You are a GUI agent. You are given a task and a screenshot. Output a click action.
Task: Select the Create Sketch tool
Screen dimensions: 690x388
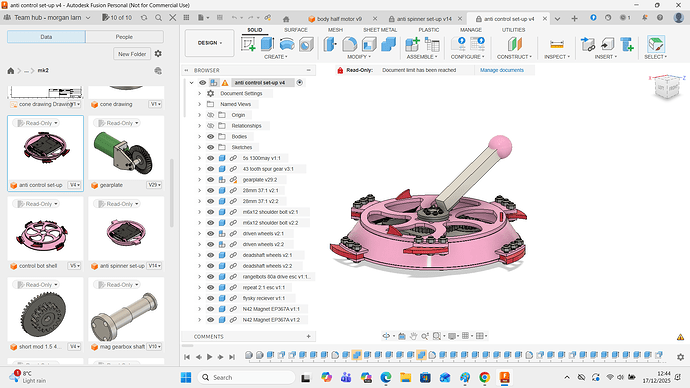click(248, 44)
